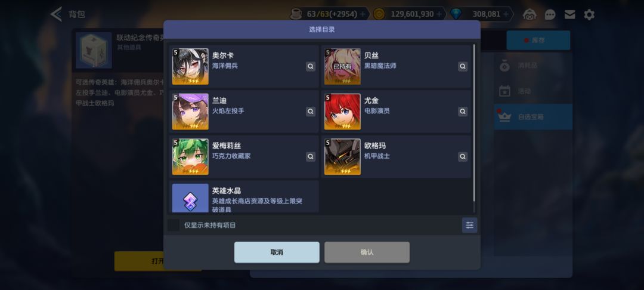644x290 pixels.
Task: Open the filter settings slider icon
Action: point(469,225)
